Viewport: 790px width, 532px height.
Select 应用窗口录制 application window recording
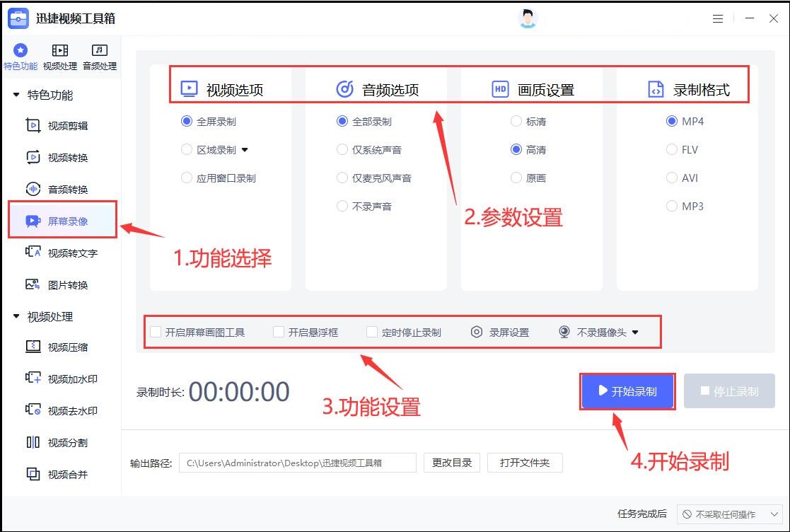219,178
